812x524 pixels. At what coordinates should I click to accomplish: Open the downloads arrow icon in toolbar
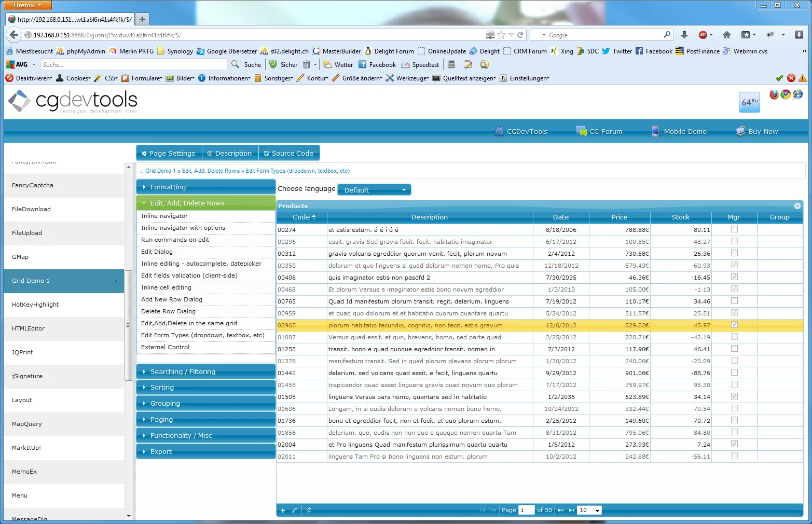point(684,35)
